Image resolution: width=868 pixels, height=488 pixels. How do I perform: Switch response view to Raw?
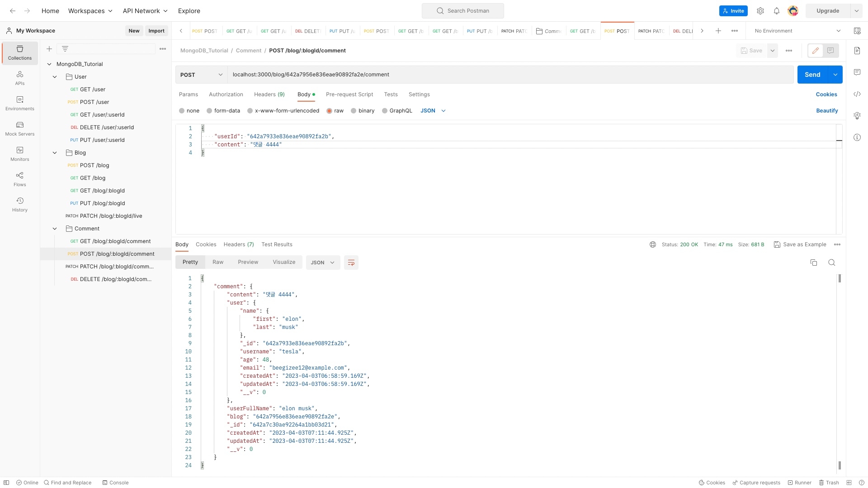[218, 262]
